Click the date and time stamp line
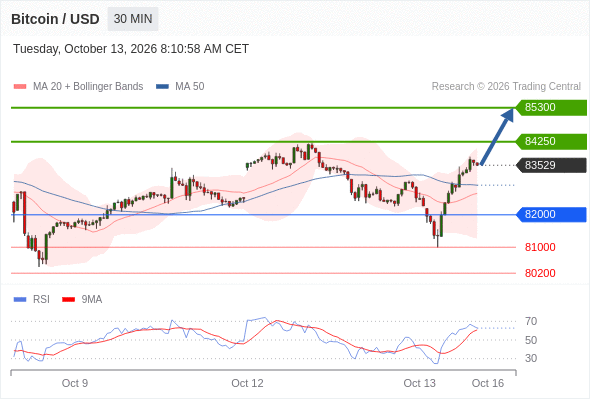Viewport: 590px width, 400px height. pos(131,49)
